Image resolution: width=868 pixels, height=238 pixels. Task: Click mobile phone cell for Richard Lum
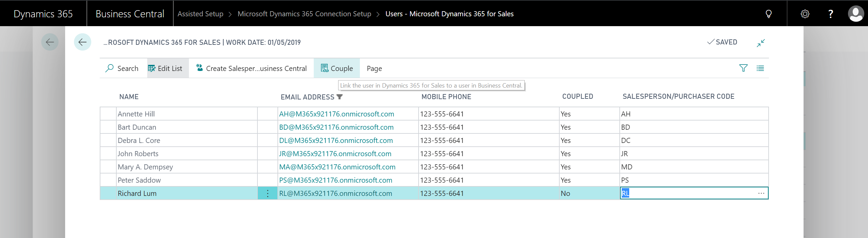(489, 194)
